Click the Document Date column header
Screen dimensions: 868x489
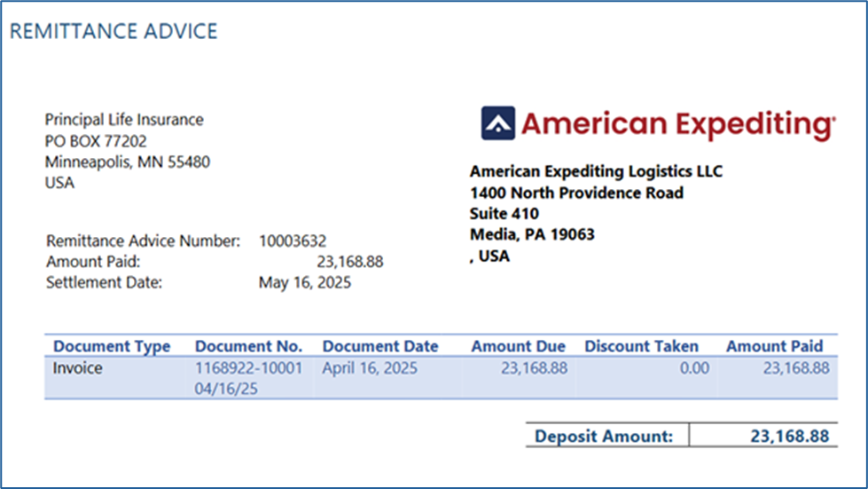coord(380,347)
